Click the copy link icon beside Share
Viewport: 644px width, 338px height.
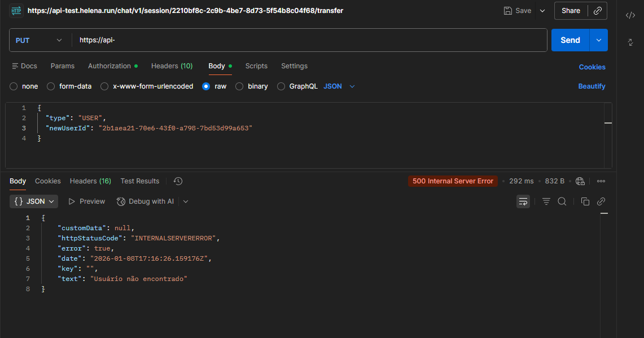(598, 11)
